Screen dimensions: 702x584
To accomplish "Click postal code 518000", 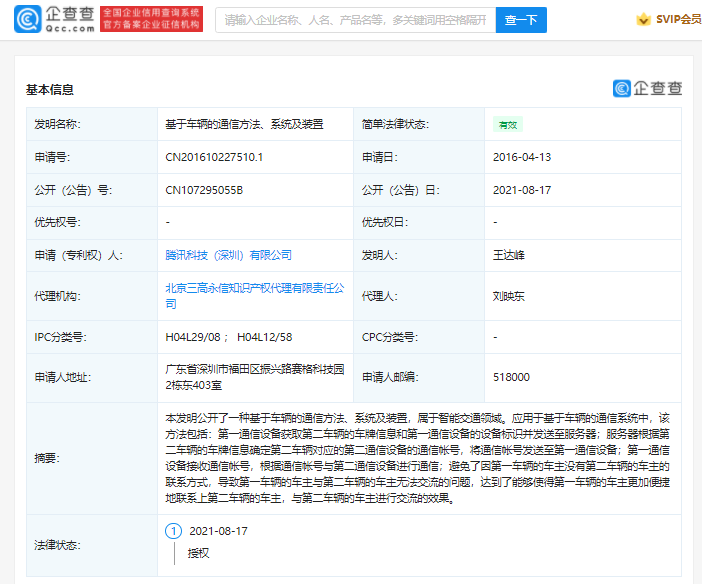I will [x=511, y=377].
